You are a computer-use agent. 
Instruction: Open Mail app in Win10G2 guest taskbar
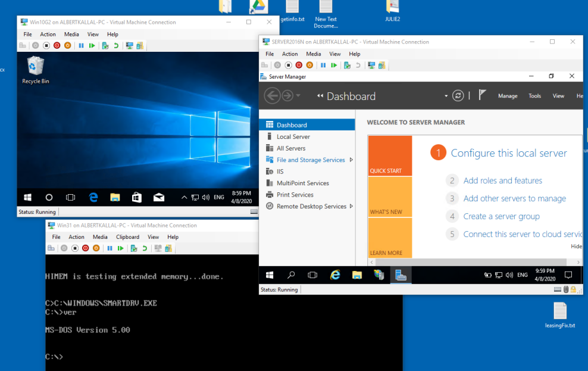(x=159, y=197)
